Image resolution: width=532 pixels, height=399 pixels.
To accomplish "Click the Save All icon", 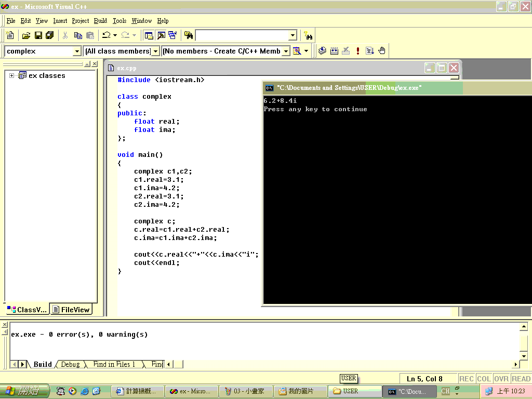I will (x=49, y=35).
